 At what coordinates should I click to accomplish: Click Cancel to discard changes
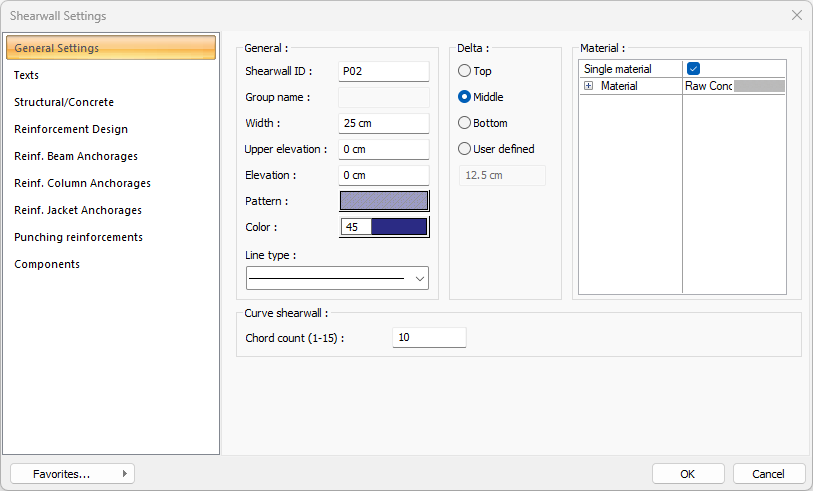click(x=768, y=473)
